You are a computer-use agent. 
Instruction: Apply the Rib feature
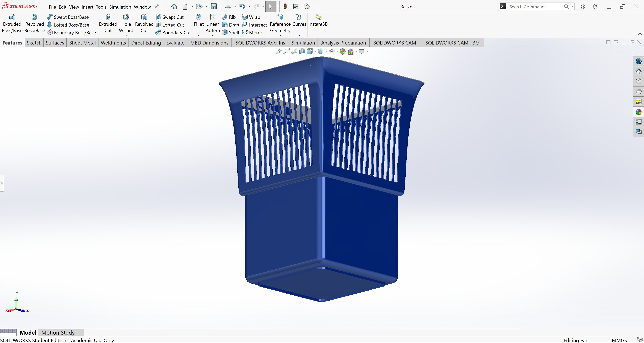coord(229,17)
